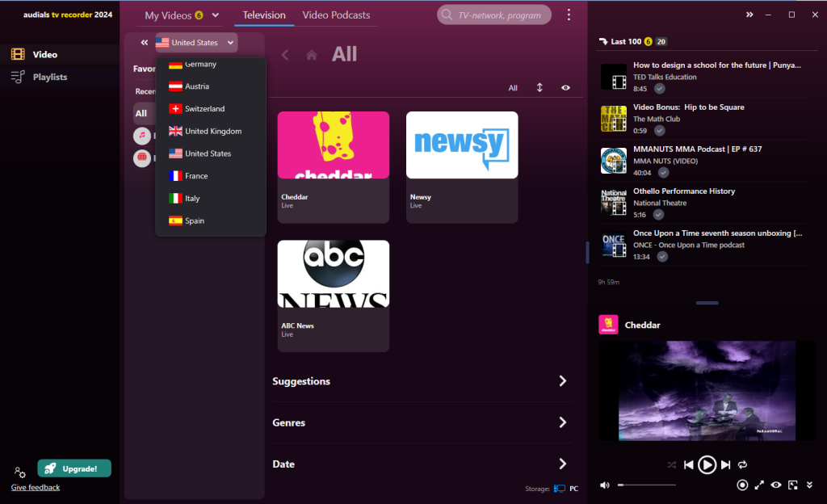Image resolution: width=827 pixels, height=504 pixels.
Task: Click the record button in player controls
Action: 742,485
